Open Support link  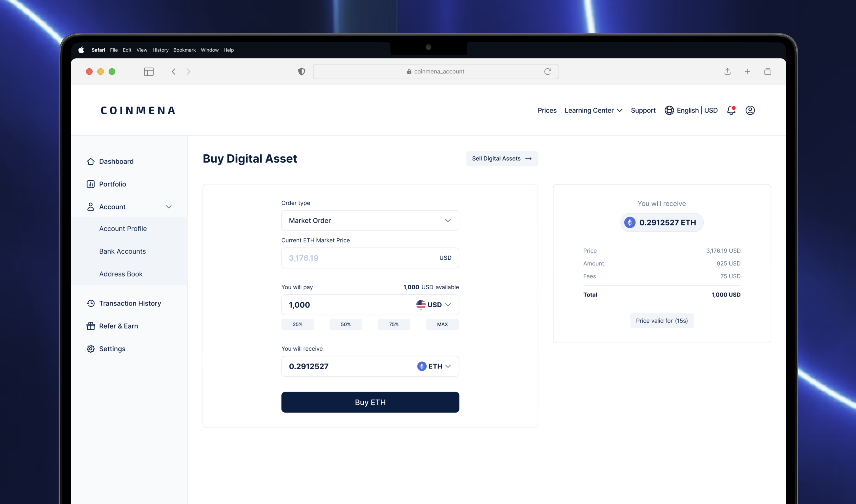click(643, 110)
